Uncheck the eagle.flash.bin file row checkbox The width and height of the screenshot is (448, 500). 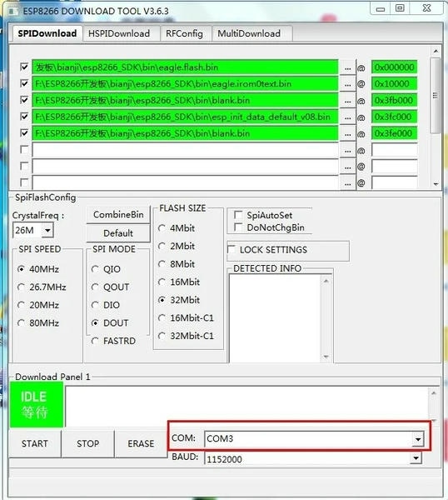24,67
